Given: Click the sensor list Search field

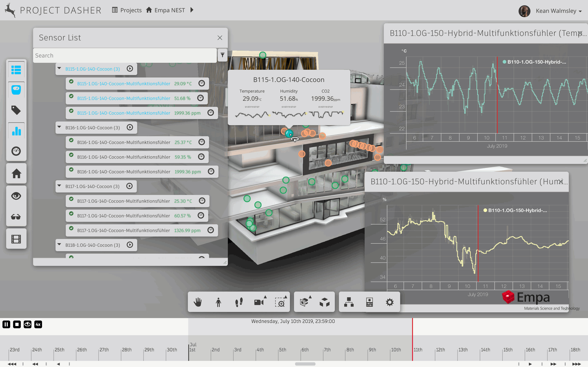Looking at the screenshot, I should [x=124, y=56].
